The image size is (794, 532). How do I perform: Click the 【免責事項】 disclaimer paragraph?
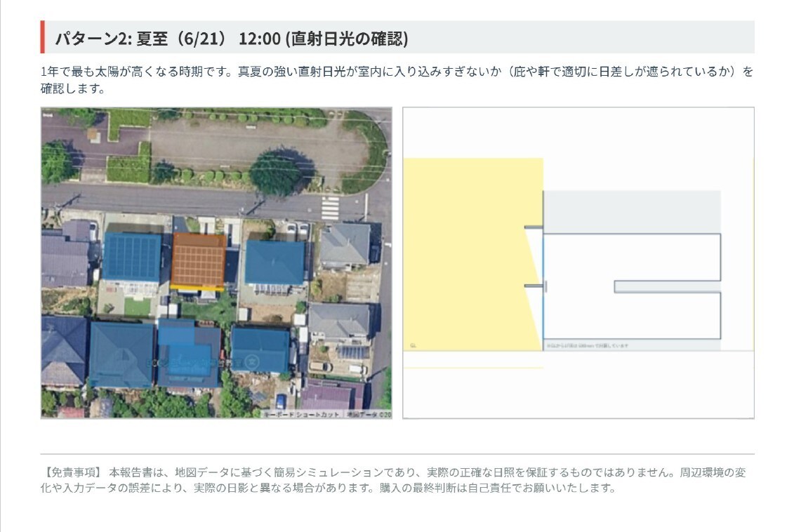pyautogui.click(x=393, y=480)
